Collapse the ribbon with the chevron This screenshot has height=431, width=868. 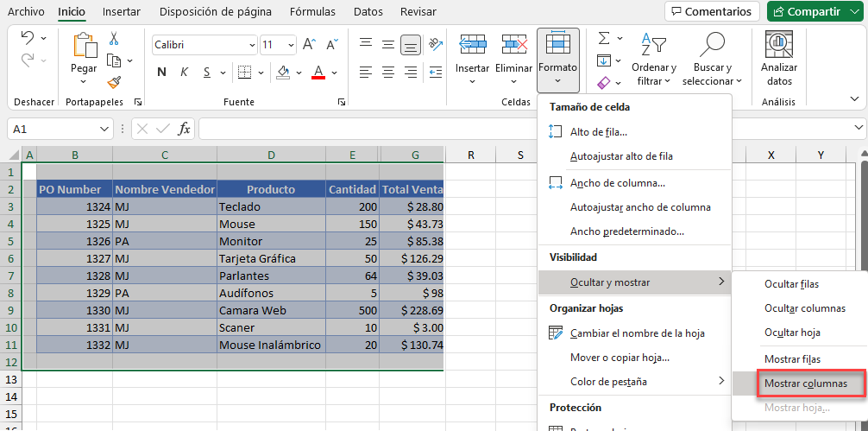coord(855,98)
